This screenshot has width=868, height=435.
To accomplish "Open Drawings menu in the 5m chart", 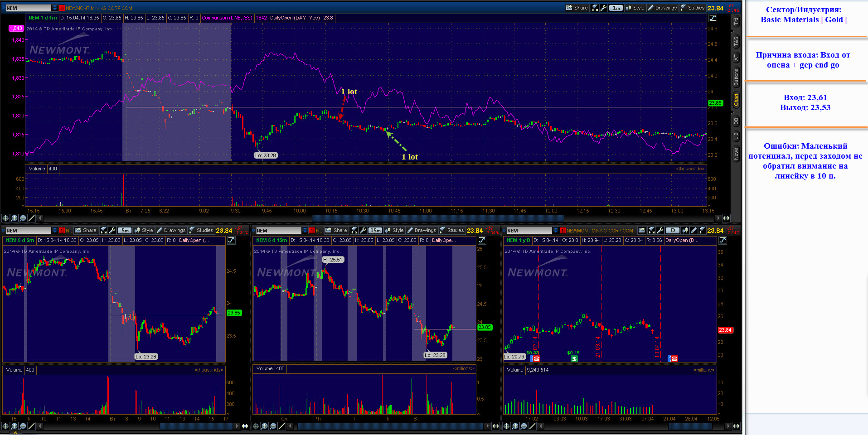I will (x=171, y=230).
